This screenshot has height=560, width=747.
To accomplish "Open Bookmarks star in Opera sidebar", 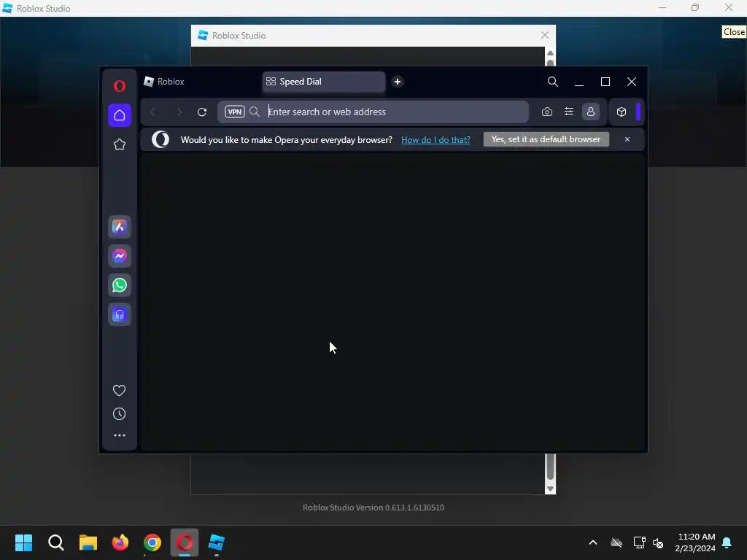I will [x=120, y=144].
